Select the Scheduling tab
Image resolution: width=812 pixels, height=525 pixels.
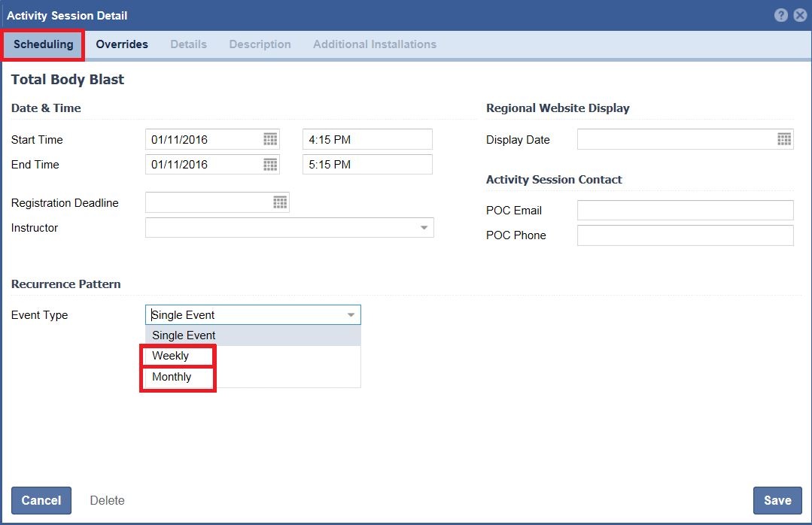coord(43,44)
